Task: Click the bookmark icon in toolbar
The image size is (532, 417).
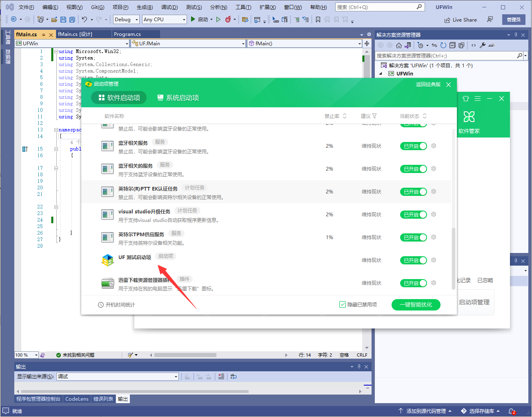Action: pyautogui.click(x=318, y=19)
